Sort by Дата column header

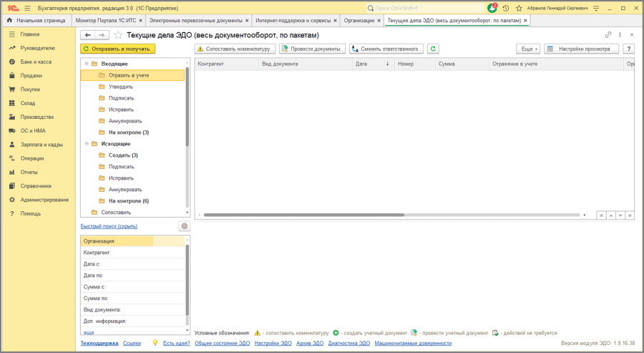[373, 64]
